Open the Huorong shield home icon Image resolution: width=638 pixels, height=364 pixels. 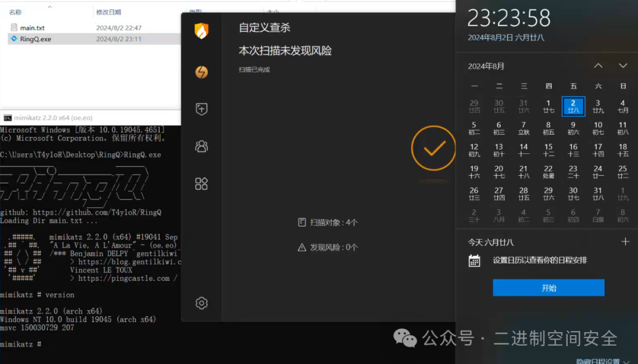coord(201,31)
